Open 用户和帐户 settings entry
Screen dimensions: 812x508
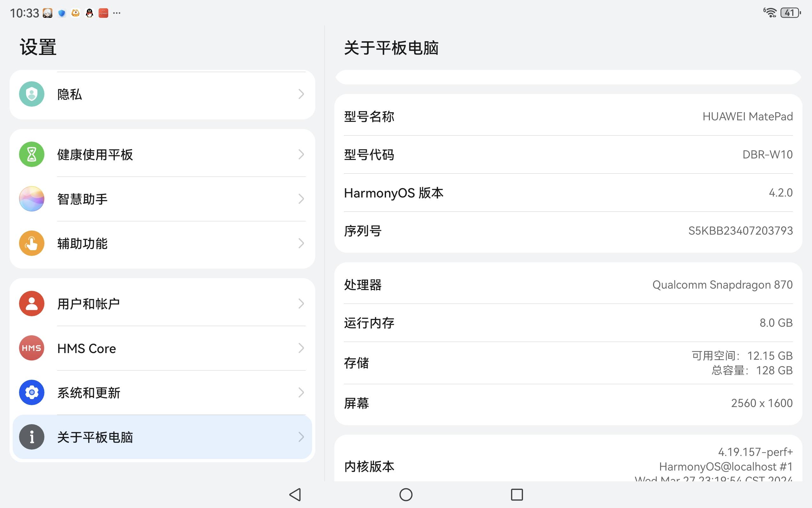coord(162,304)
